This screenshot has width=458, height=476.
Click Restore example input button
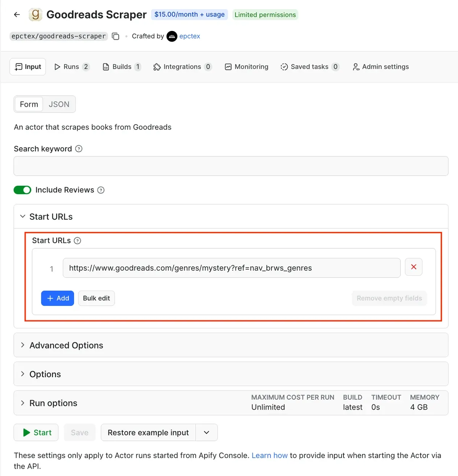148,433
